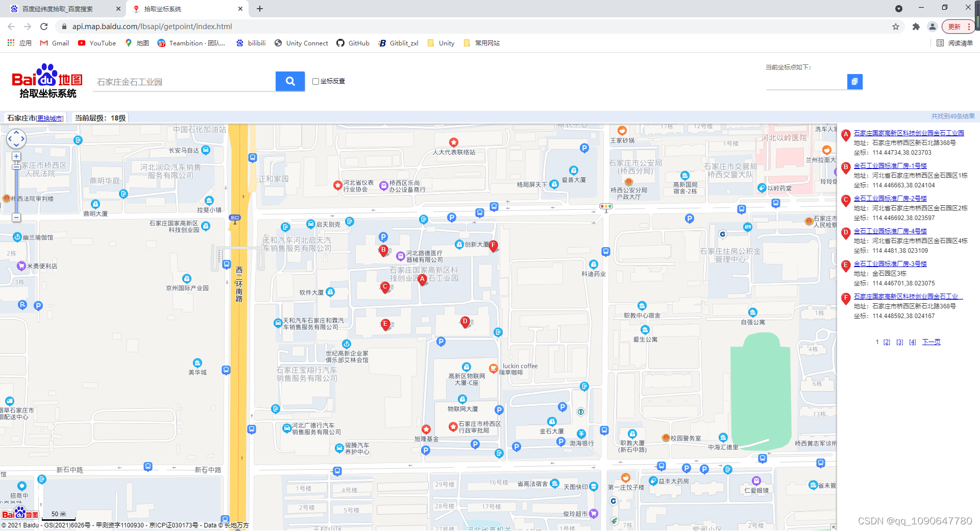The height and width of the screenshot is (531, 980).
Task: Click the search magnifier icon
Action: tap(290, 81)
